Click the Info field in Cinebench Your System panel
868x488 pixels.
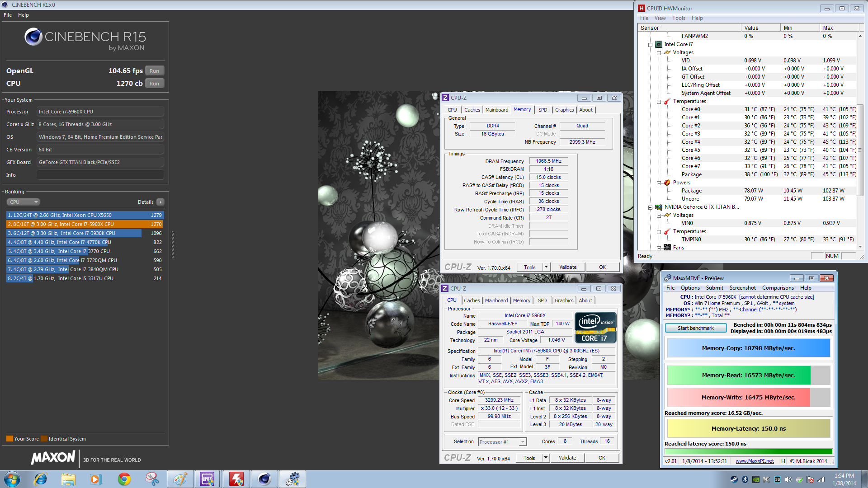[100, 175]
